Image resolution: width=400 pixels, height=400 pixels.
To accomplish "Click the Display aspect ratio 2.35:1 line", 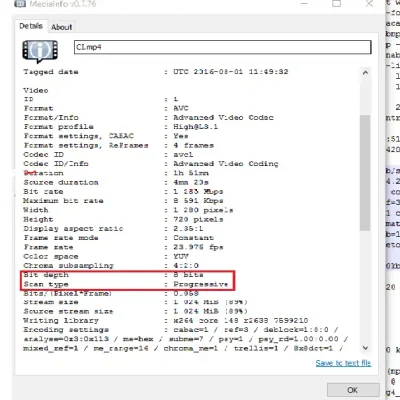I will pyautogui.click(x=113, y=229).
